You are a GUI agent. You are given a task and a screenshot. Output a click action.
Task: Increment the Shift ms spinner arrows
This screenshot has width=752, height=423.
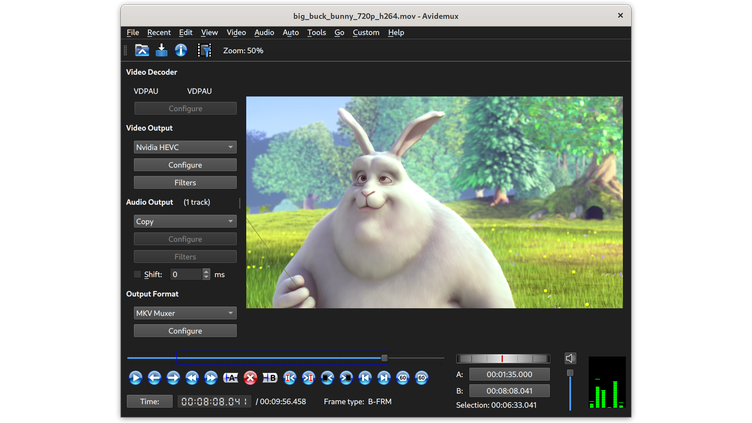[x=206, y=271]
